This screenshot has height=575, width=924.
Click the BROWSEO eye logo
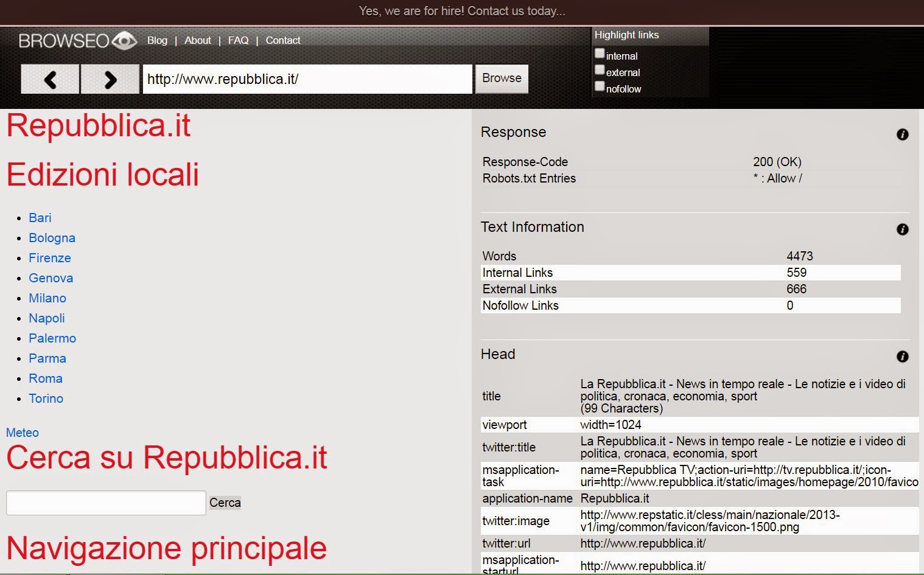point(78,41)
